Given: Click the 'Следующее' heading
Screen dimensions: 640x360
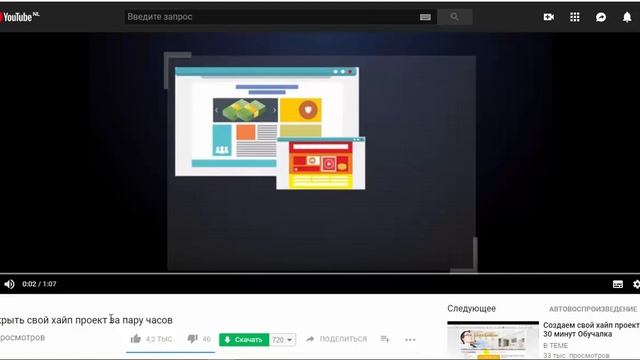Looking at the screenshot, I should [471, 309].
